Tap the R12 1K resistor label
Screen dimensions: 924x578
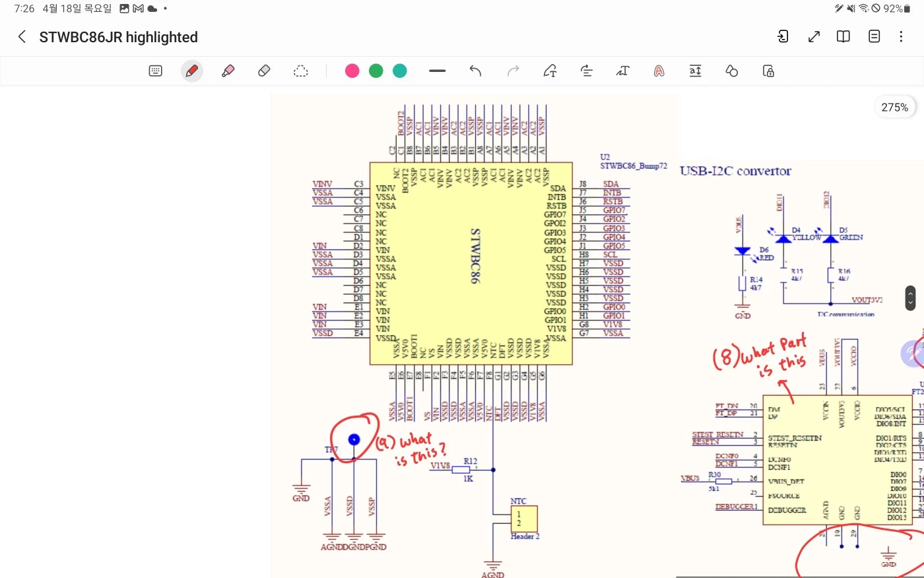pyautogui.click(x=469, y=470)
